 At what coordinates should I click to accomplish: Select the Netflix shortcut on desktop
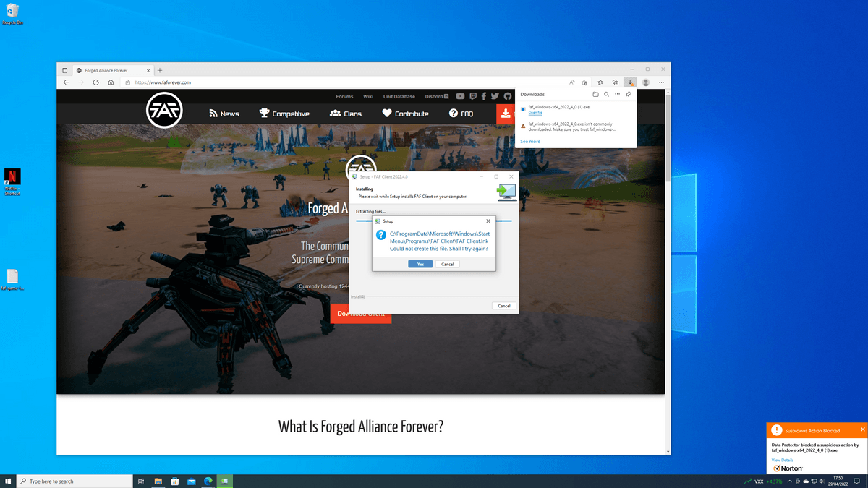(x=12, y=182)
